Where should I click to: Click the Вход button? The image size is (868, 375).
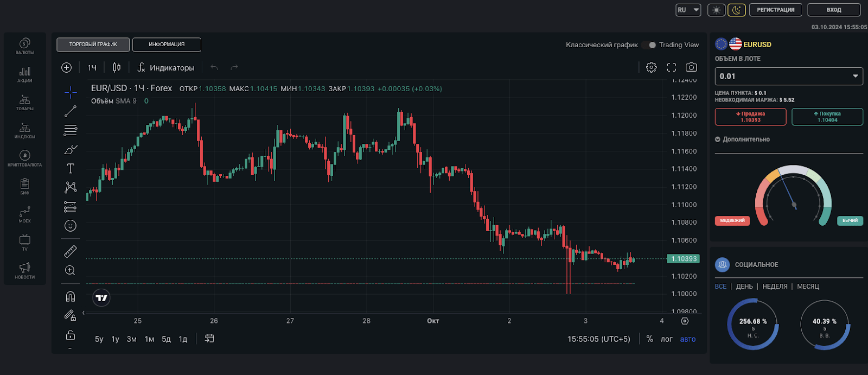(834, 10)
